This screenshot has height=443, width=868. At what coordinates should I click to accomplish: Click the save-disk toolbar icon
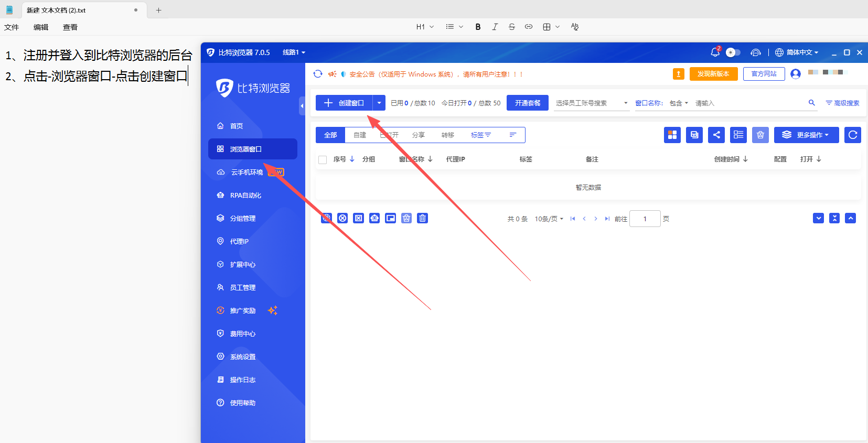694,135
